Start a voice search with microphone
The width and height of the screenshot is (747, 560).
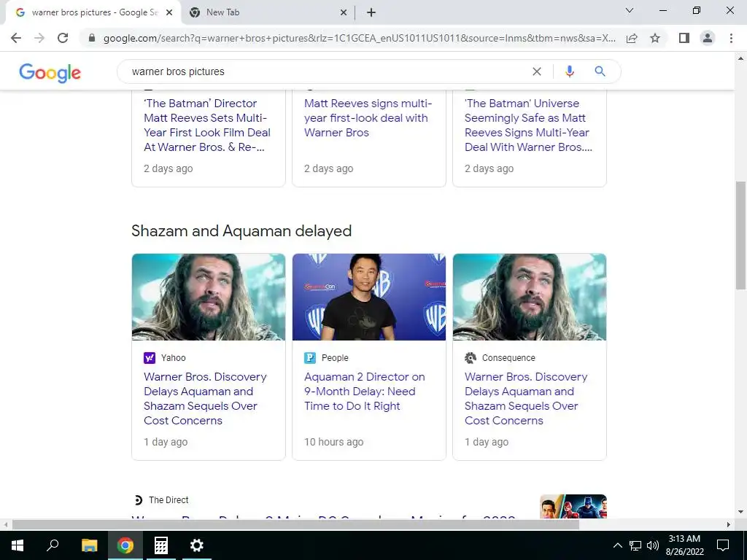[x=569, y=71]
